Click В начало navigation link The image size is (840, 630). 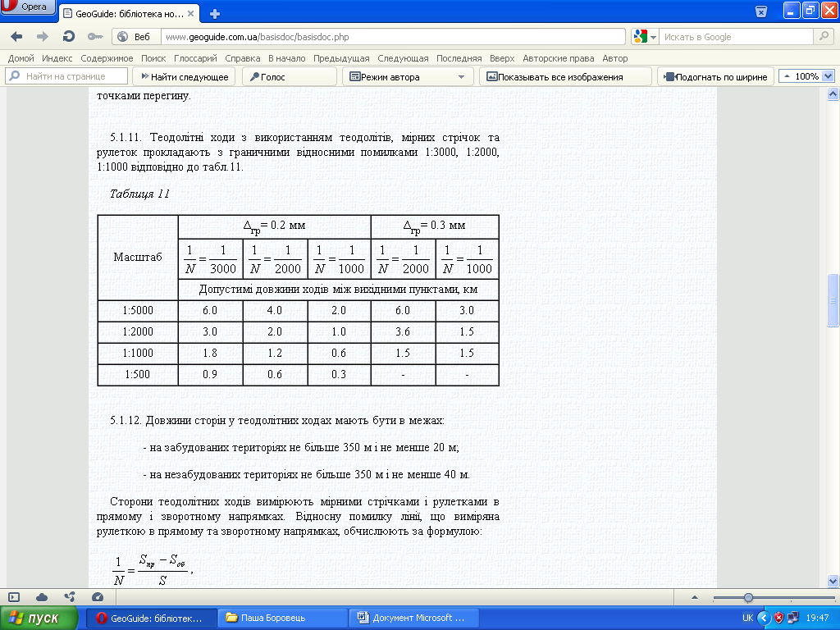coord(286,58)
